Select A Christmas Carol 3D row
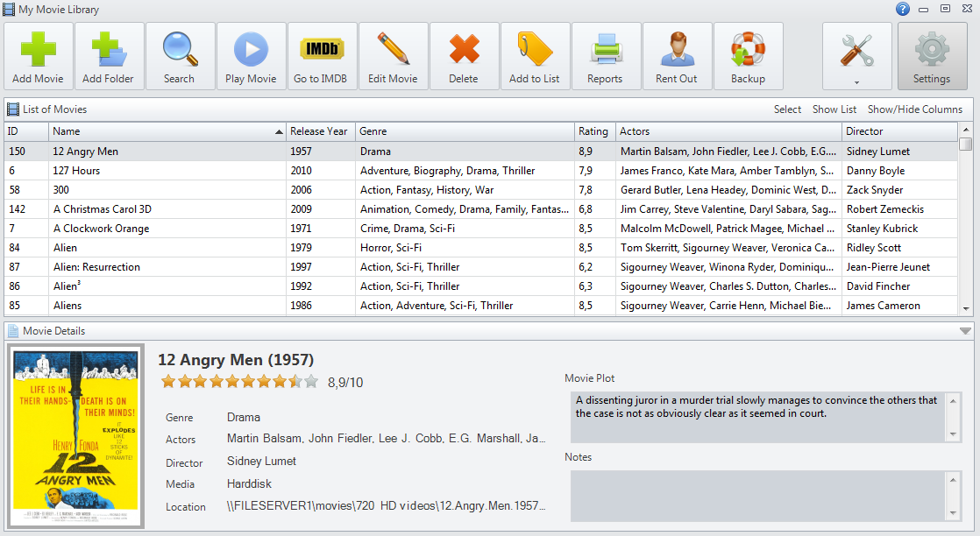Image resolution: width=980 pixels, height=536 pixels. (x=480, y=209)
